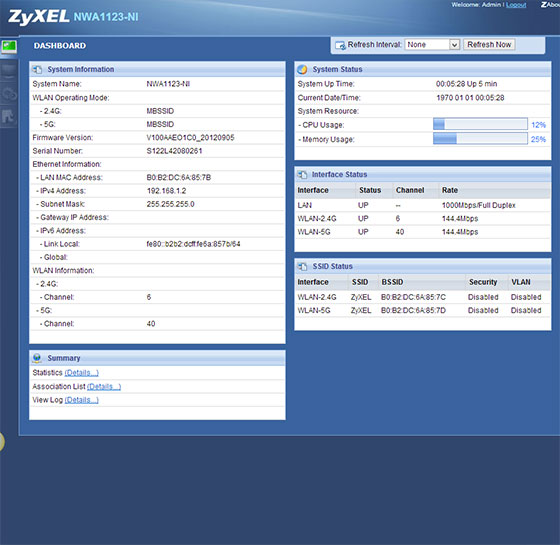Click the SSID Status 'SSID' column header
This screenshot has width=560, height=545.
(360, 282)
